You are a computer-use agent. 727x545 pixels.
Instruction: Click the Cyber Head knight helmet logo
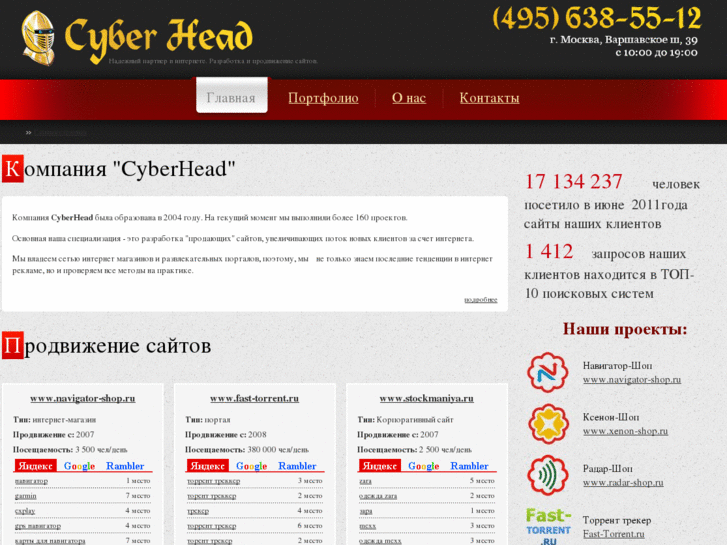tap(38, 38)
